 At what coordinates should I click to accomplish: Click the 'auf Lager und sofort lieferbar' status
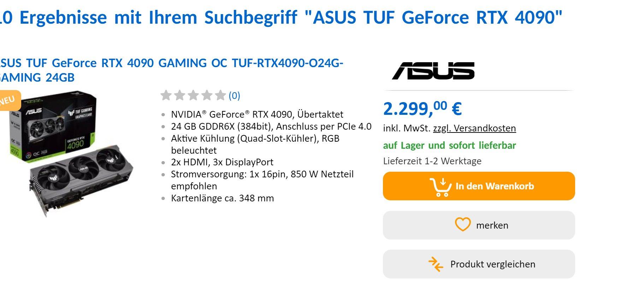click(x=449, y=145)
